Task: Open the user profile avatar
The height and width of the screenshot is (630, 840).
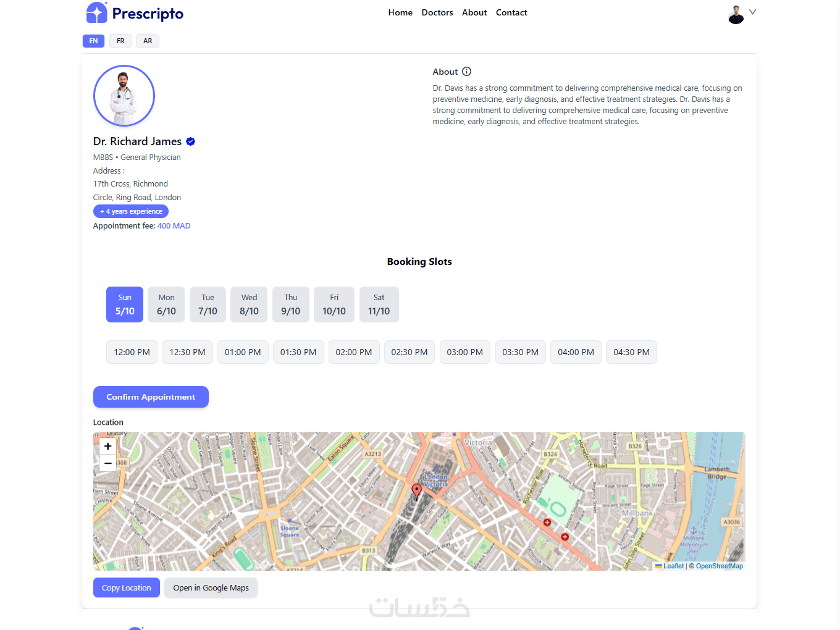Action: click(x=736, y=14)
